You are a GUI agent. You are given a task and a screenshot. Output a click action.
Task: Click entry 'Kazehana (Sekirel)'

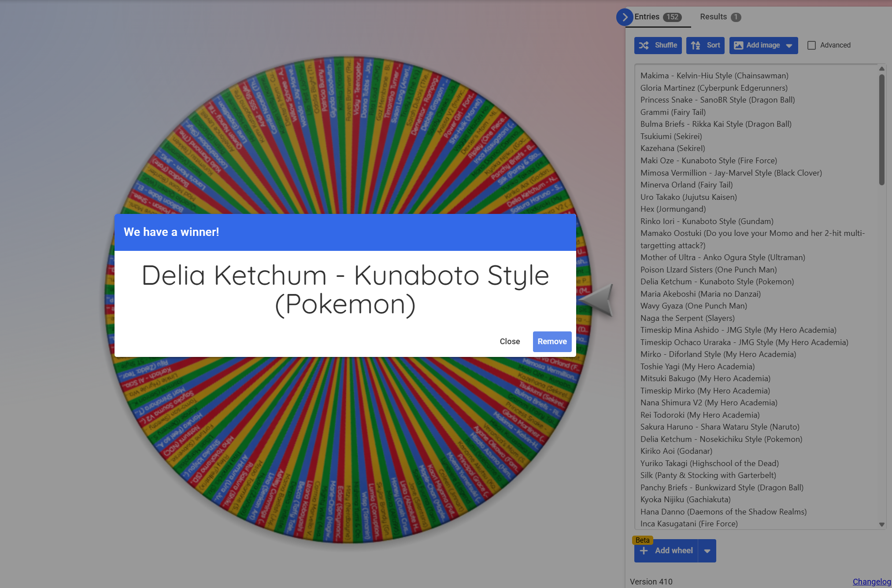tap(673, 148)
